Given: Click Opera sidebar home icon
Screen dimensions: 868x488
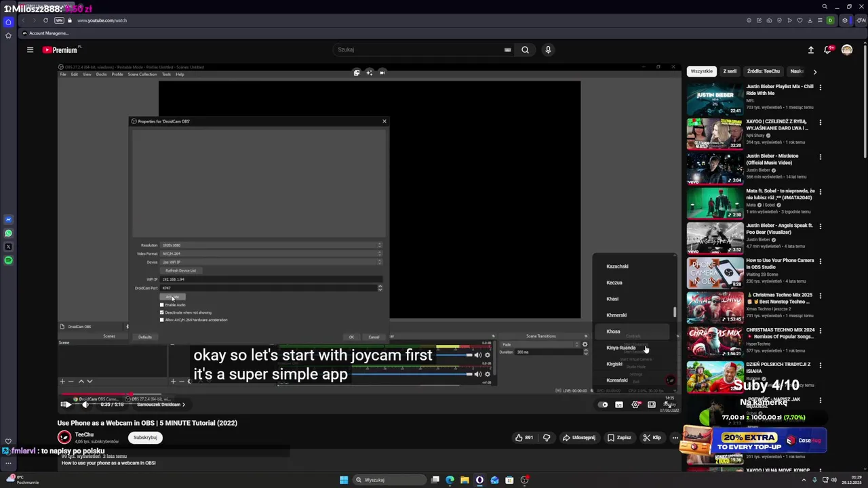Looking at the screenshot, I should coord(8,22).
